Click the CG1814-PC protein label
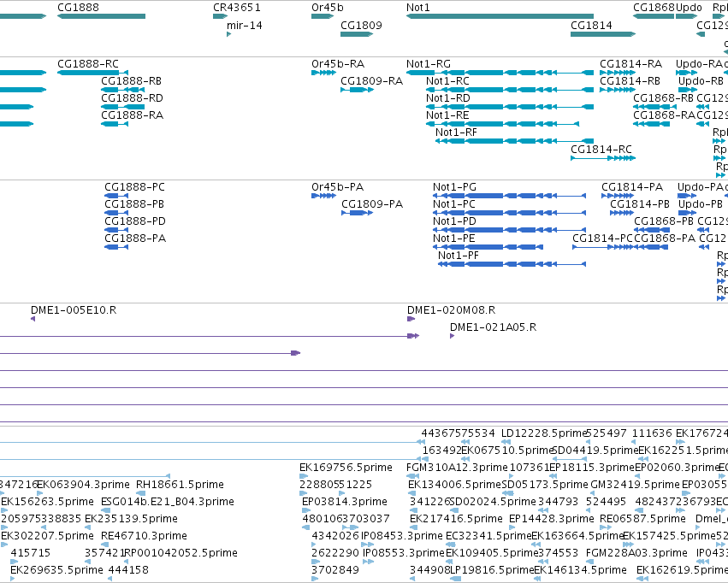Screen dimensions: 728x583 pyautogui.click(x=602, y=238)
